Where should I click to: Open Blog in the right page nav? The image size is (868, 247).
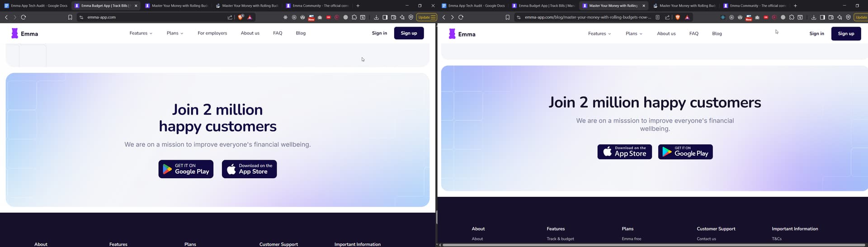click(717, 33)
